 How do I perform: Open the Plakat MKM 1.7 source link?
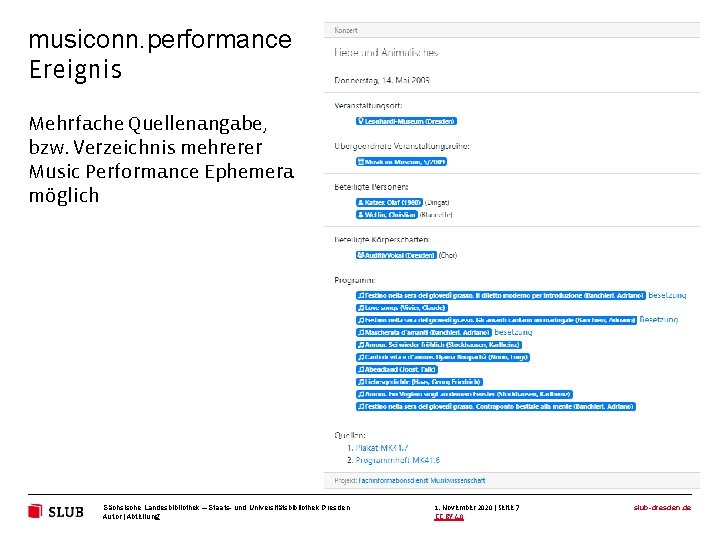pyautogui.click(x=382, y=448)
